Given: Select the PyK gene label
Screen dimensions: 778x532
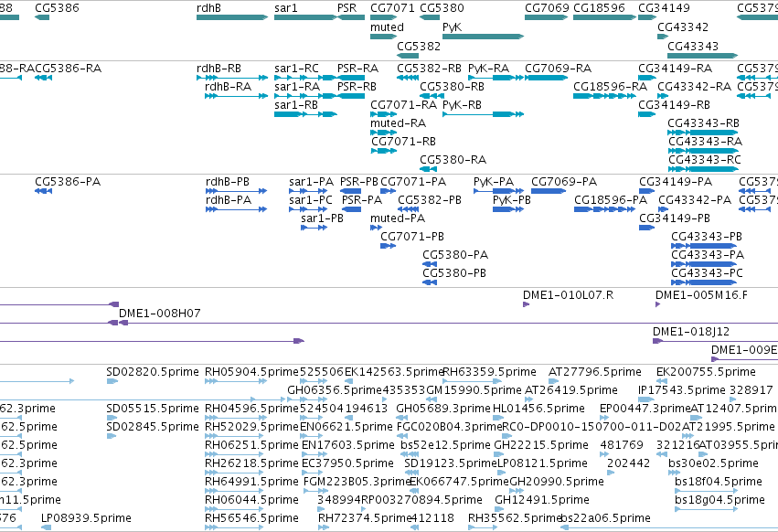Looking at the screenshot, I should click(x=452, y=27).
